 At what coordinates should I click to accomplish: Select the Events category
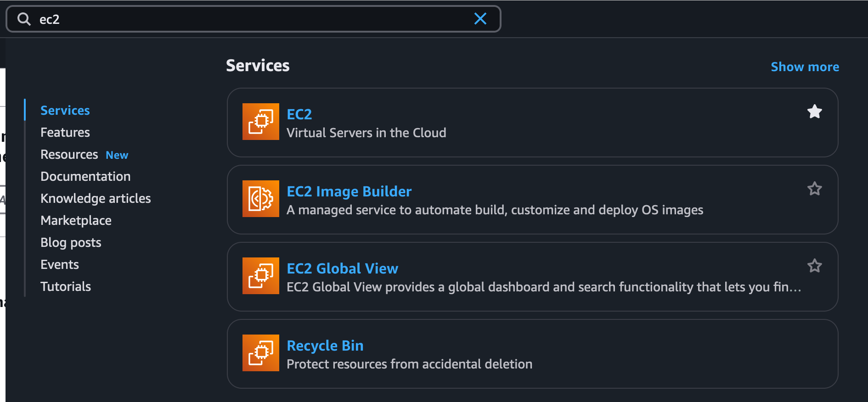point(60,265)
